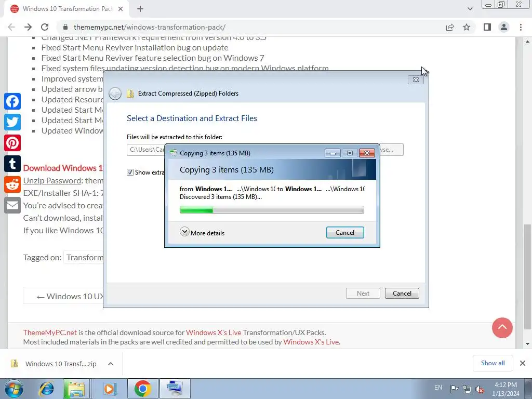
Task: Click the page vertical scrollbar thumb
Action: point(527,276)
